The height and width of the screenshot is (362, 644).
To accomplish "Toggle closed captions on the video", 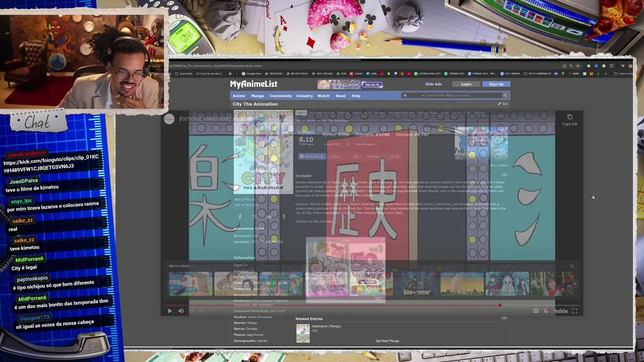I will 535,311.
